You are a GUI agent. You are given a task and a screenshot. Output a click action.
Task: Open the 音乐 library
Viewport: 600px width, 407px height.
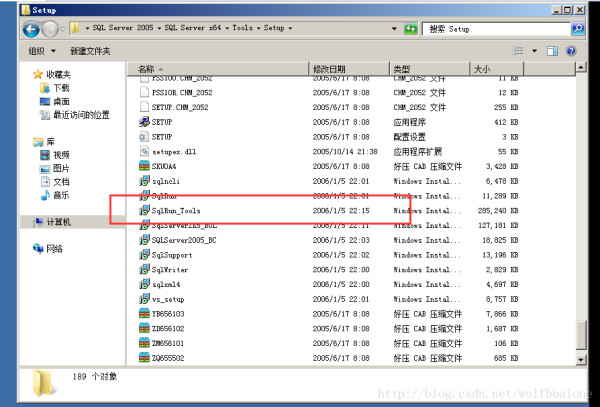point(61,195)
